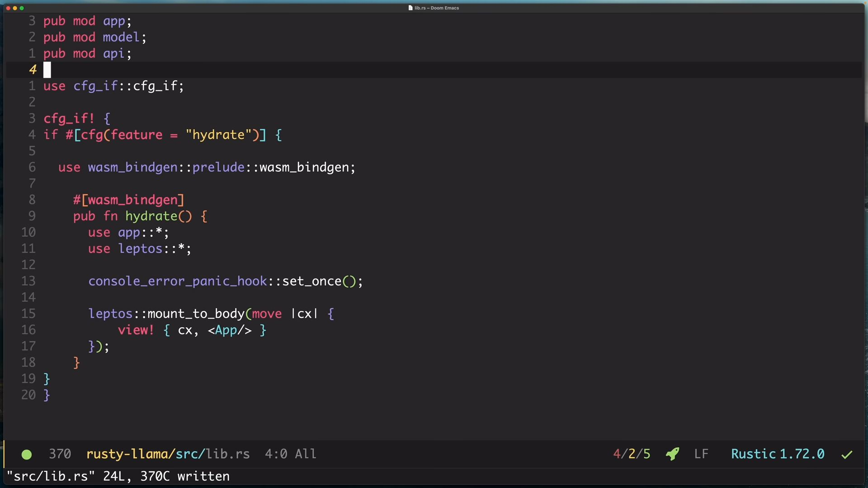Click the yellow minimize window button
Screen dimensions: 868x488
click(15, 8)
